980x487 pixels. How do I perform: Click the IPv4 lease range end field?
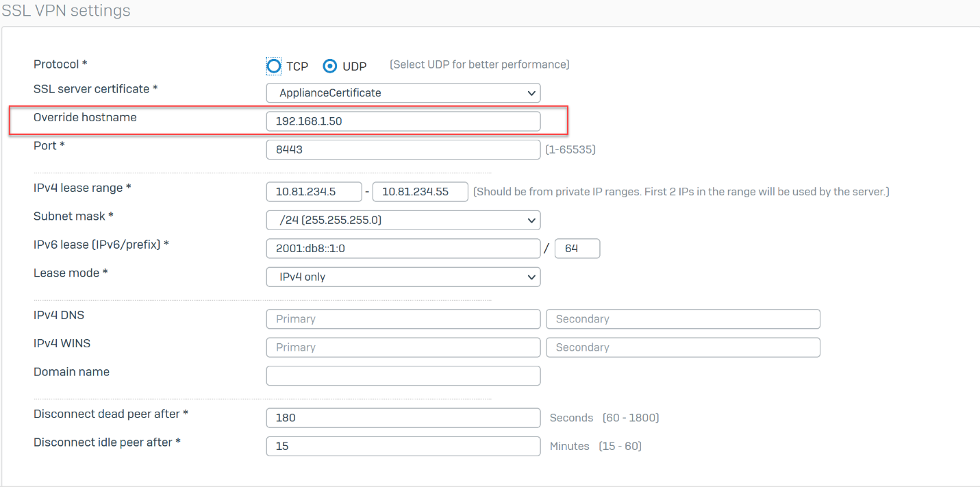point(425,192)
